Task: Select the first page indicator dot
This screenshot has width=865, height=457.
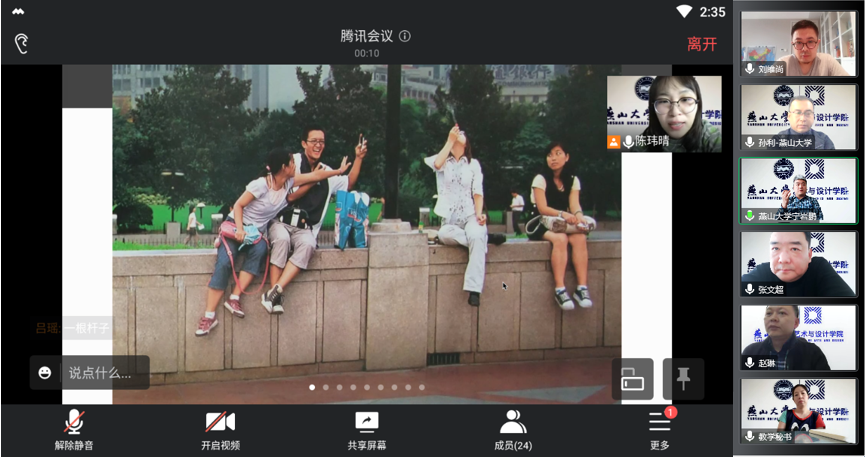Action: 312,387
